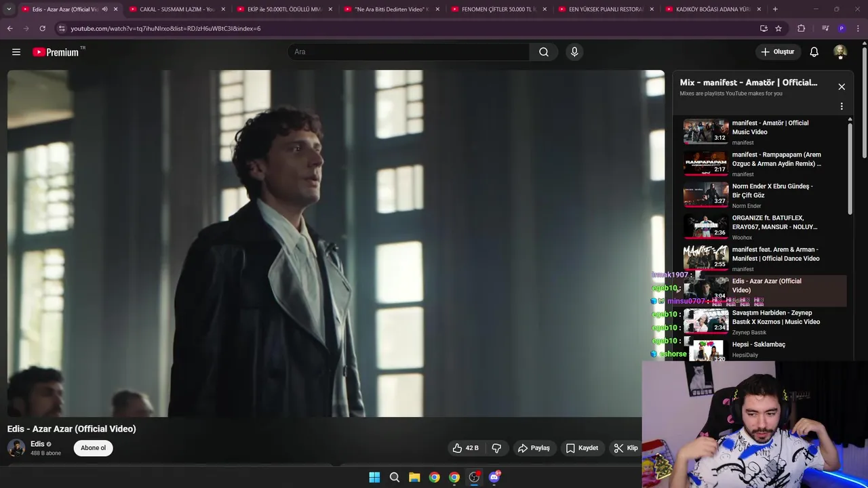Dislike the video
This screenshot has height=488, width=868.
pos(496,448)
